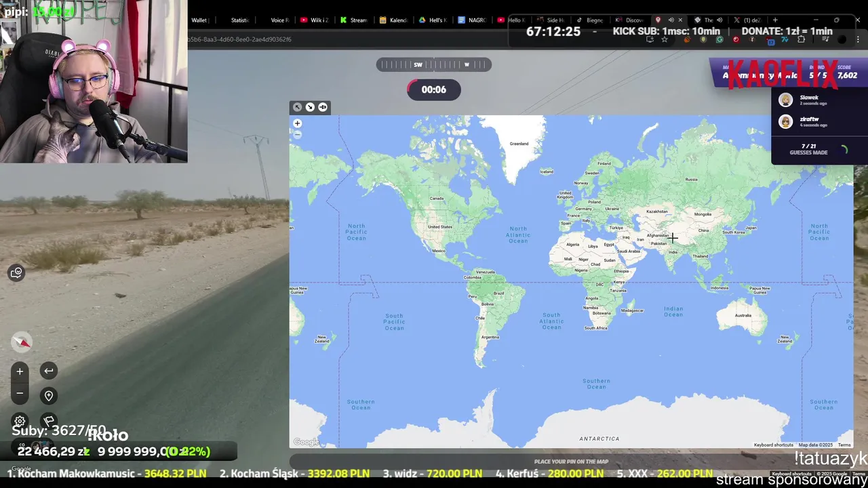Undo last move with return arrow button

[x=49, y=371]
